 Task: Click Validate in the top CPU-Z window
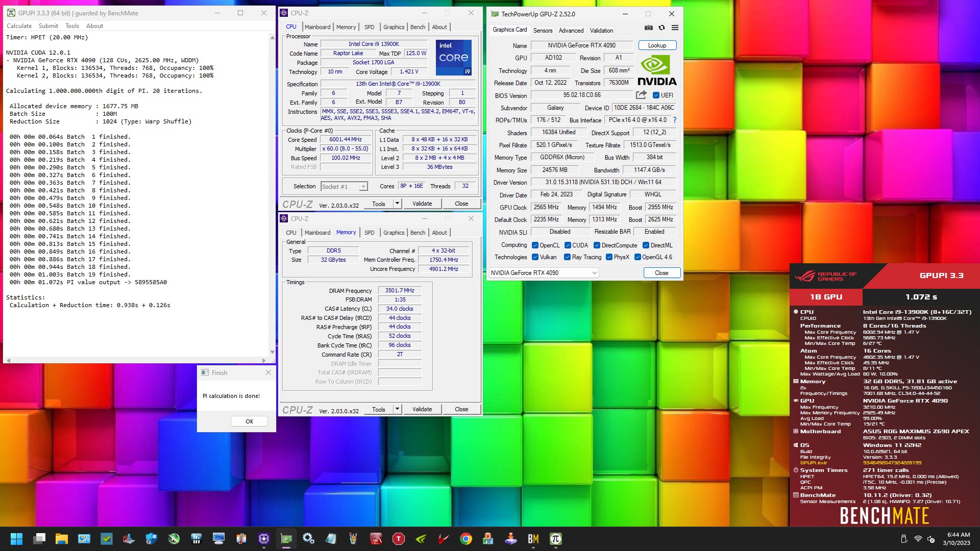[x=422, y=204]
